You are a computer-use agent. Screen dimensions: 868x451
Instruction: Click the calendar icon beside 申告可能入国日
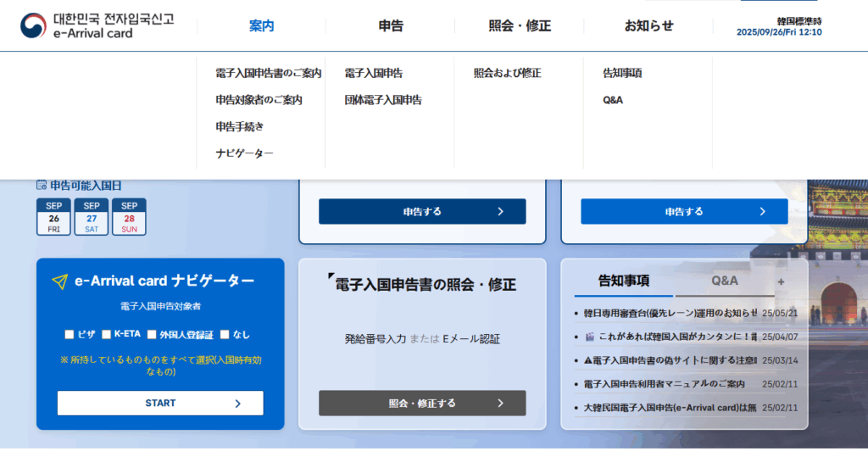pos(42,185)
